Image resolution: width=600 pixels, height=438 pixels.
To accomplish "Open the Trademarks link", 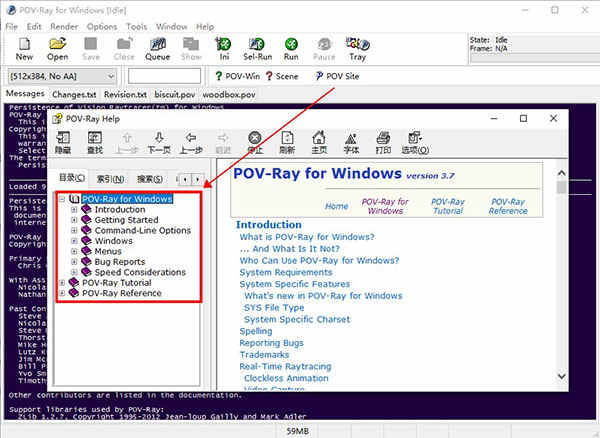I will coord(264,355).
